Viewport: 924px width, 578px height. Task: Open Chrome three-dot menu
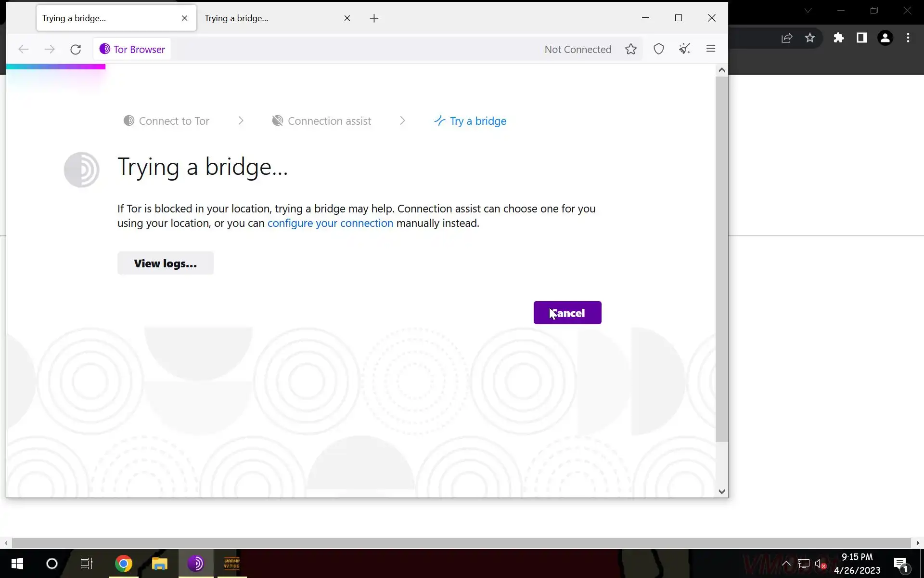click(x=908, y=38)
